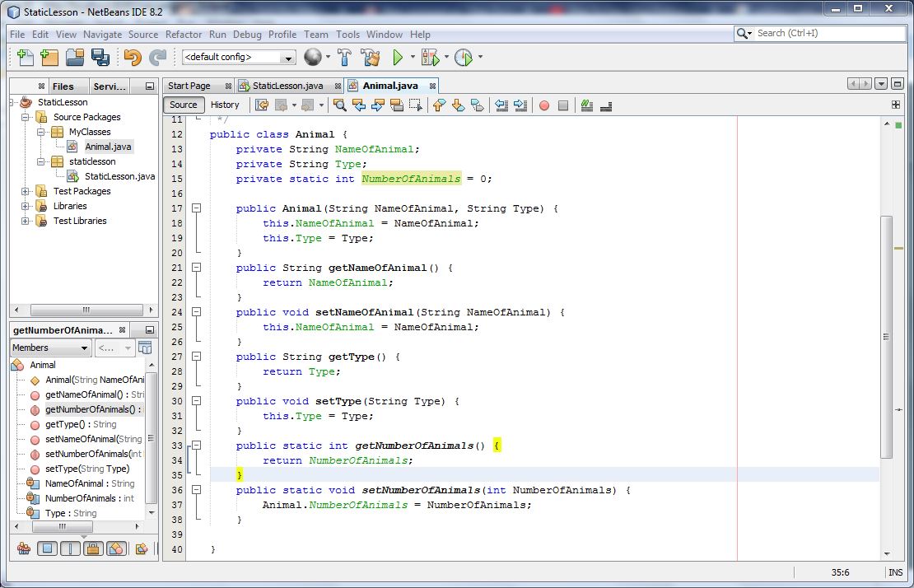Toggle Show Non-Public Members filter in Navigator
This screenshot has height=588, width=914.
pos(93,548)
